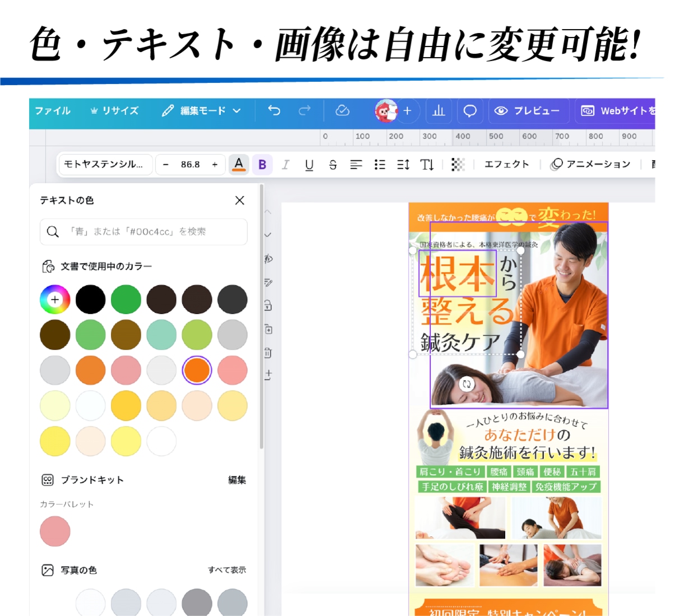
Task: Open the モトヤステンシル font dropdown
Action: click(x=105, y=164)
